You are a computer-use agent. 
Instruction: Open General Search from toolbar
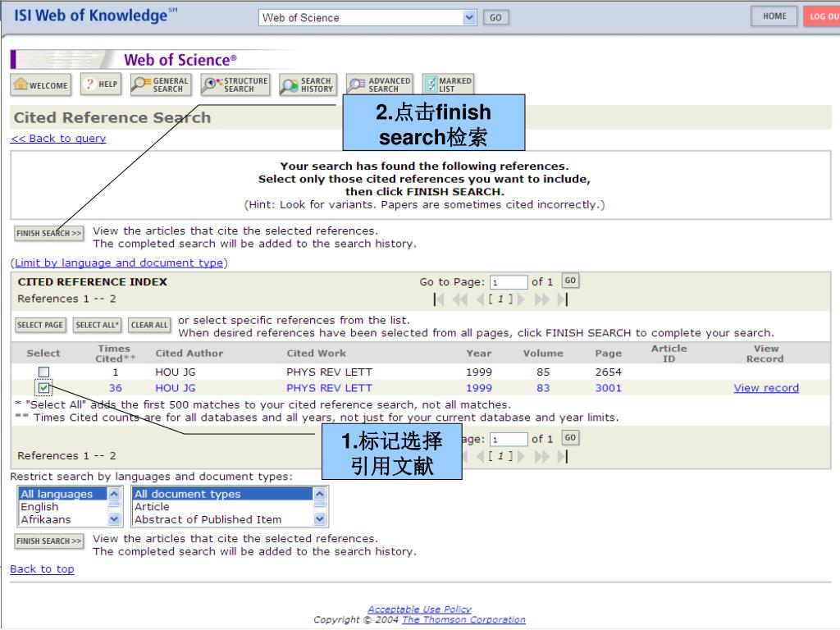tap(161, 84)
